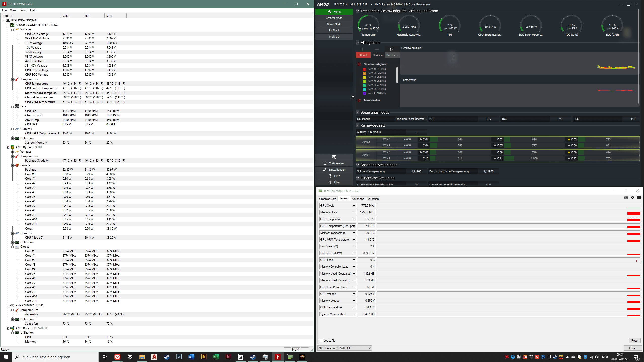Collapse the PNY CS3030 2TB SSD node
Screen dimensions: 644x362
[8, 306]
